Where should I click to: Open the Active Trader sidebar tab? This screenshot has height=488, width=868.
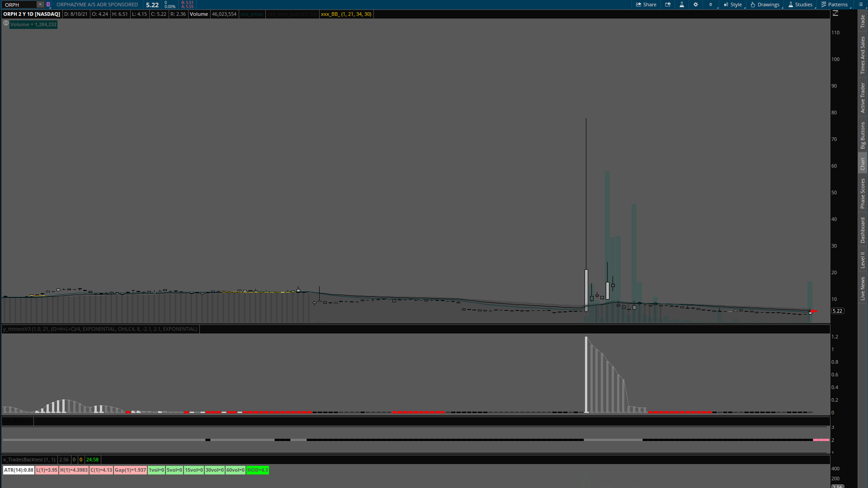(x=863, y=98)
